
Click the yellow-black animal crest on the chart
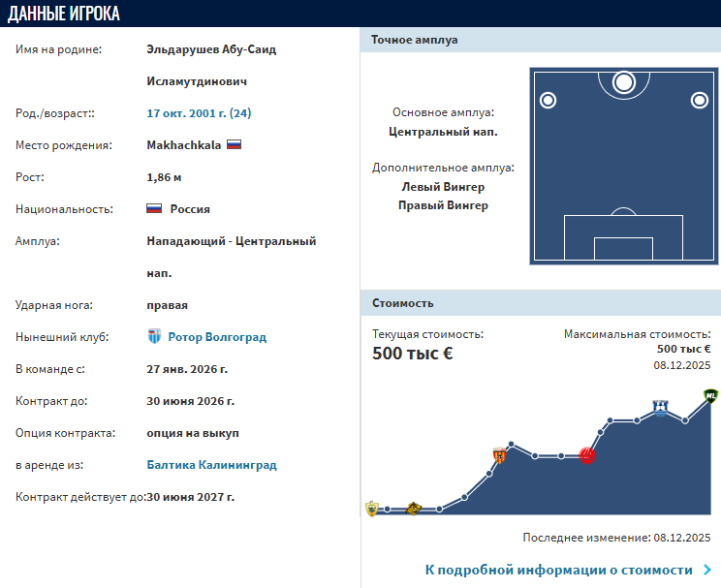pyautogui.click(x=414, y=508)
